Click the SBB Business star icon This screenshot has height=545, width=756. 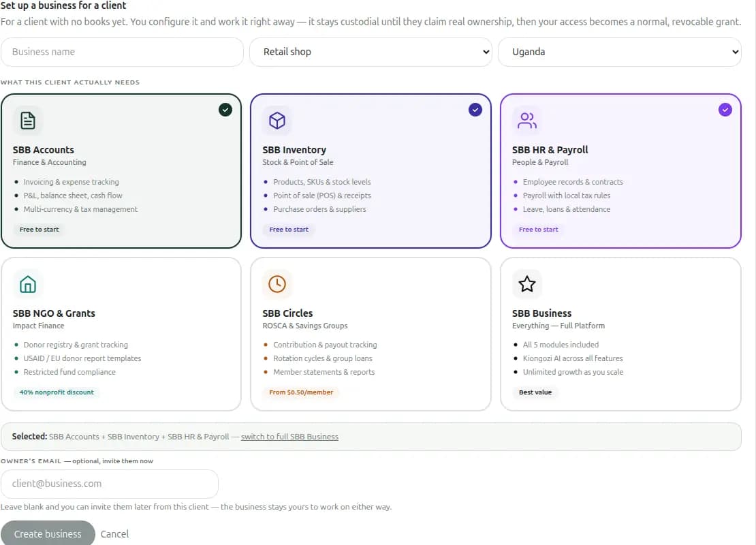coord(527,284)
